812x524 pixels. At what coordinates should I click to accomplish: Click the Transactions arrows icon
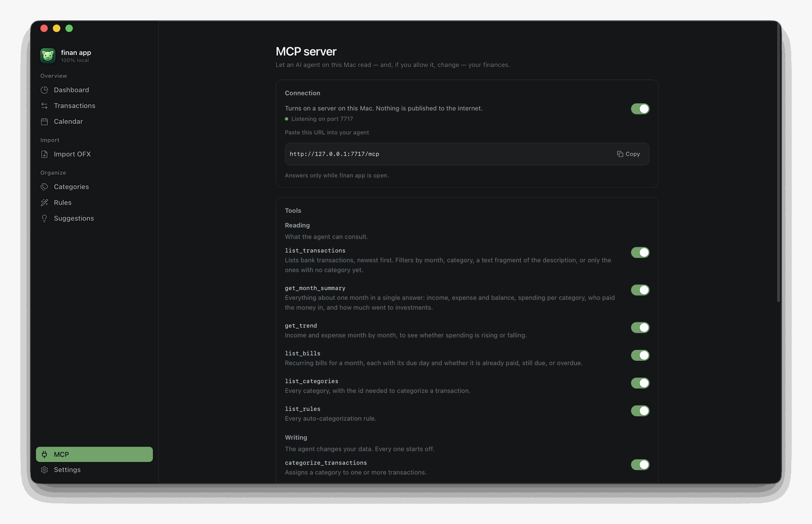44,106
